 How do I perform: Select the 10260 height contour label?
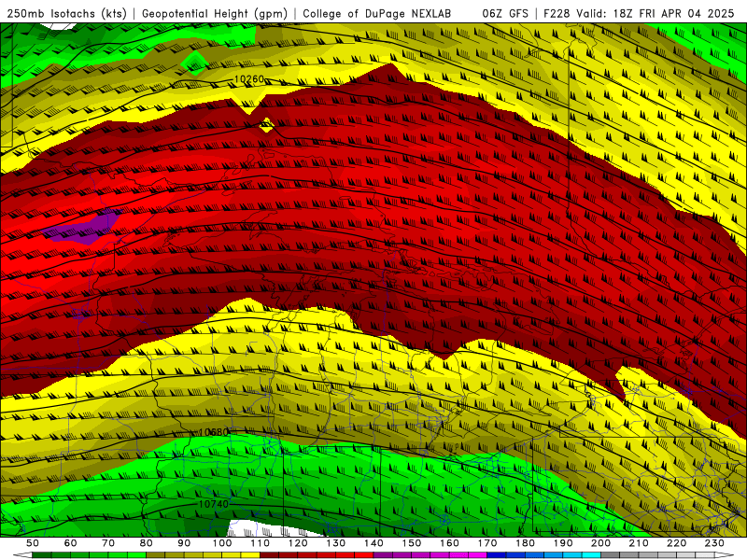tap(249, 78)
